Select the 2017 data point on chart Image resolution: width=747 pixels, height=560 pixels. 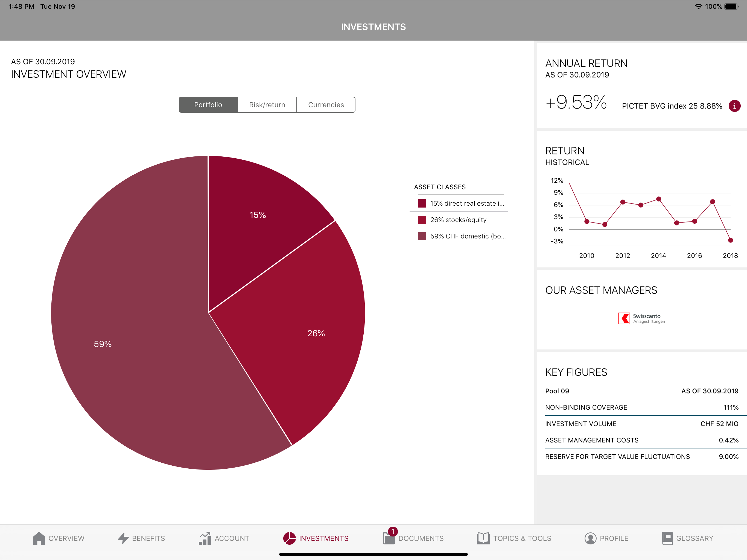pos(713,202)
